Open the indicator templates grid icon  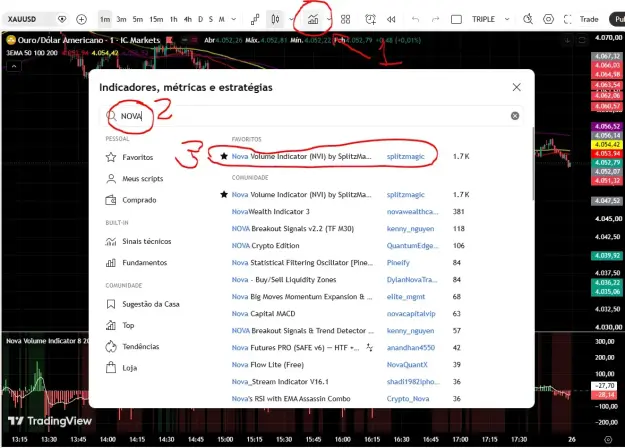(x=346, y=19)
